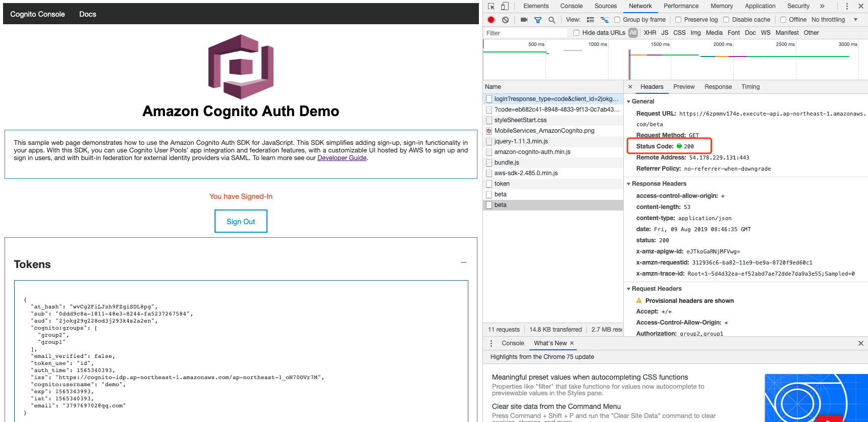Select the Console tab in drawer
868x422 pixels.
pyautogui.click(x=513, y=343)
